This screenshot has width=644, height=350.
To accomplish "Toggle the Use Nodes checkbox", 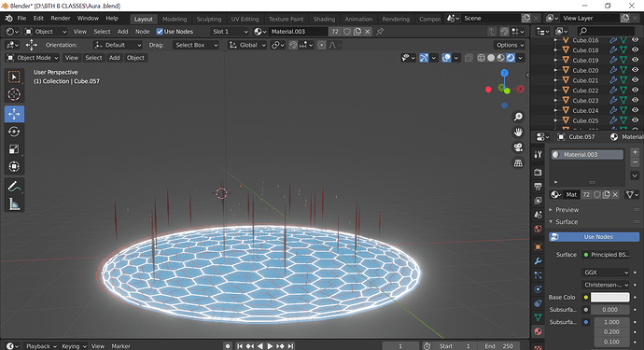I will point(160,32).
